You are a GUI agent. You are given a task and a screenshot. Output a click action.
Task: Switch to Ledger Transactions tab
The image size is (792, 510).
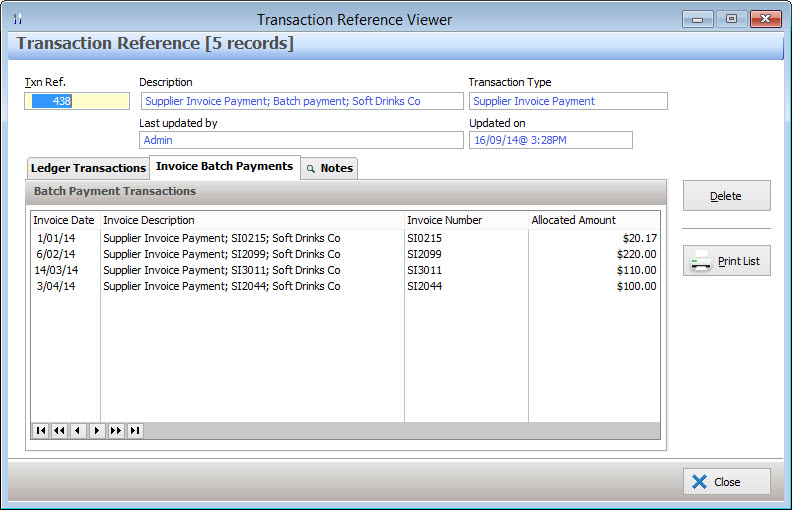[88, 168]
